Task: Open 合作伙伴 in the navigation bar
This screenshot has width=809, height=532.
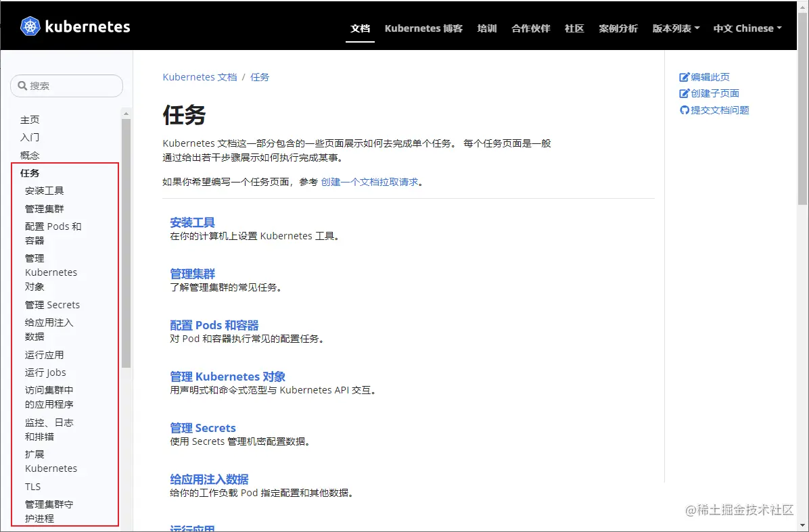Action: click(531, 28)
